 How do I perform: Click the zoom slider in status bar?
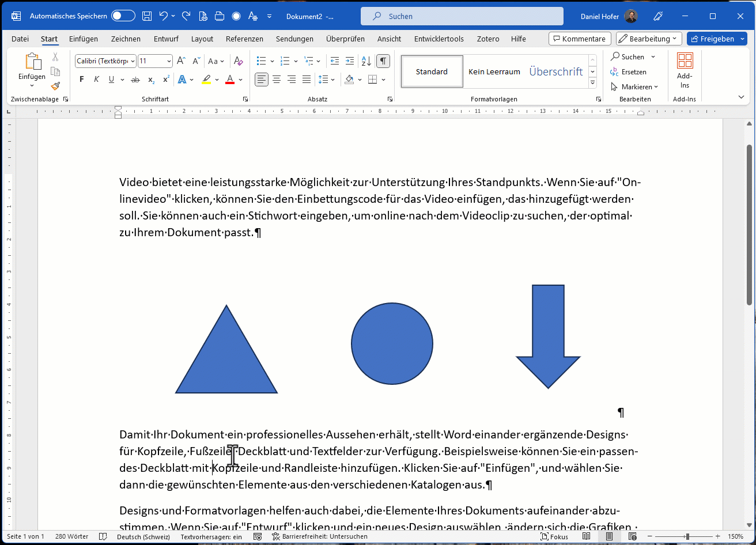[687, 537]
